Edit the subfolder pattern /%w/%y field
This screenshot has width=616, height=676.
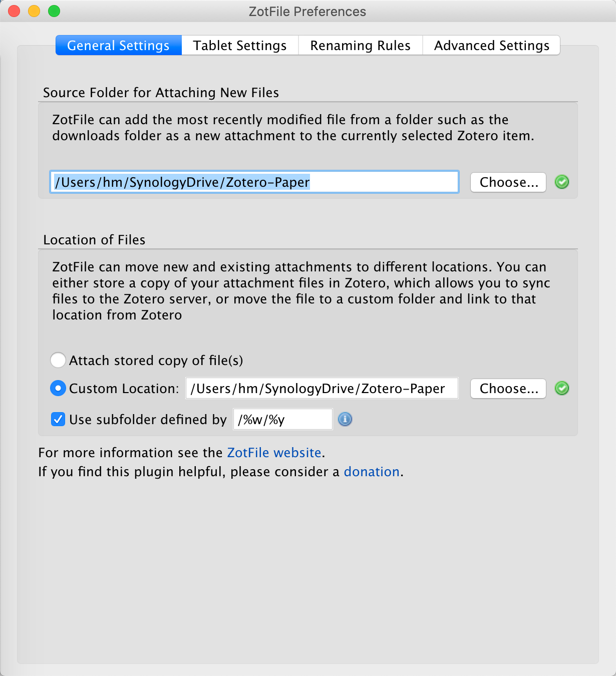283,419
